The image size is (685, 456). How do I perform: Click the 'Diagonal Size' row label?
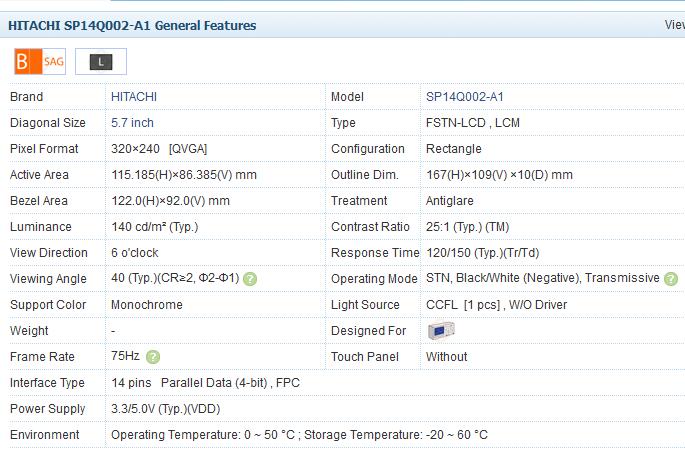(48, 123)
